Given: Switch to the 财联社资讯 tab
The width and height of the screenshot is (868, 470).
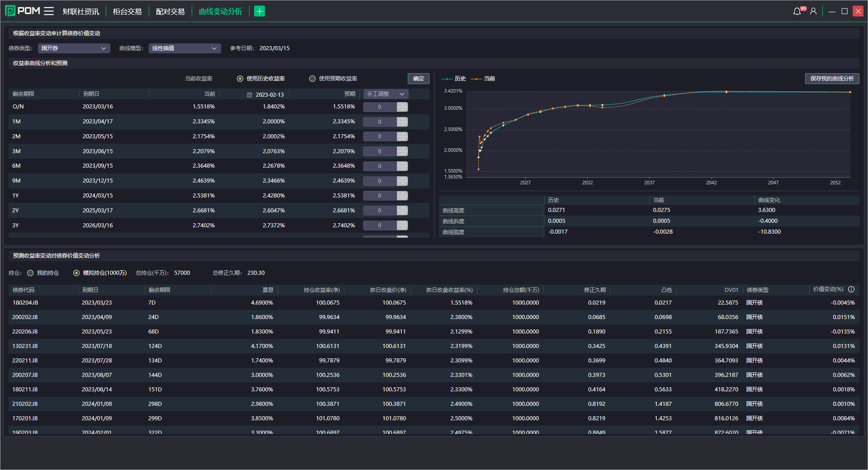Looking at the screenshot, I should 80,12.
